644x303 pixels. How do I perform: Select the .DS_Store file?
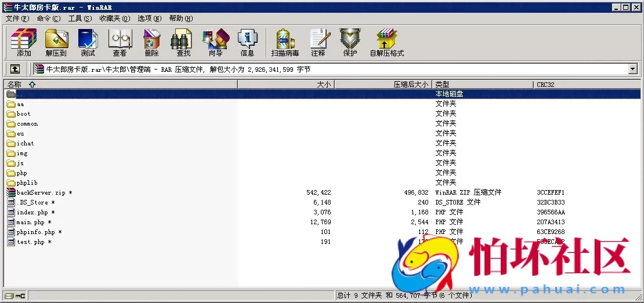click(x=31, y=203)
